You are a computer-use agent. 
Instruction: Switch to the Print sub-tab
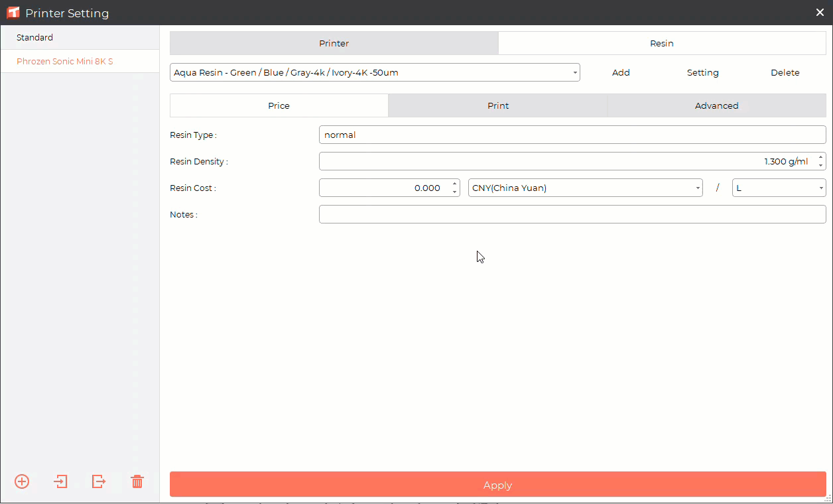tap(498, 105)
